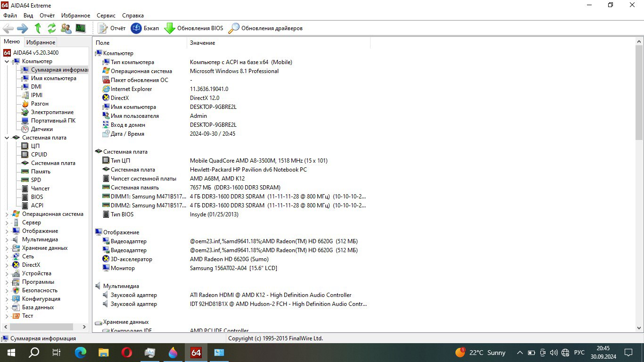Click the Internet Explorer row icon
This screenshot has height=362, width=644.
106,89
